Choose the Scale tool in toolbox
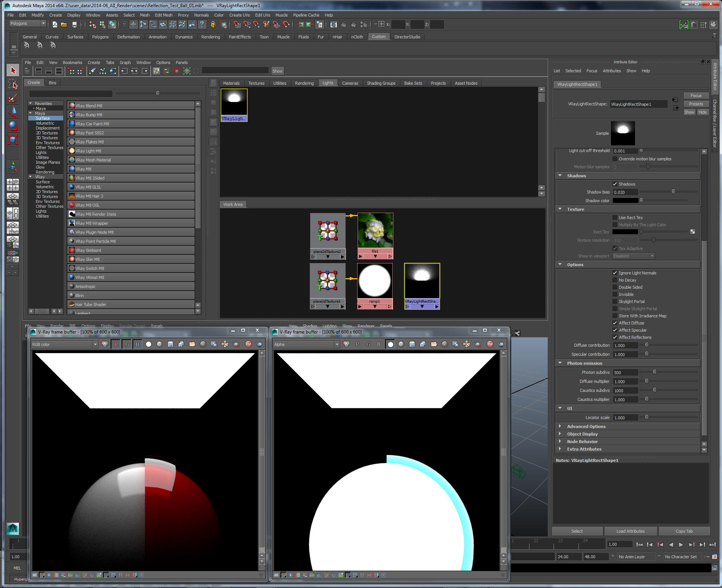This screenshot has height=588, width=722. [13, 140]
